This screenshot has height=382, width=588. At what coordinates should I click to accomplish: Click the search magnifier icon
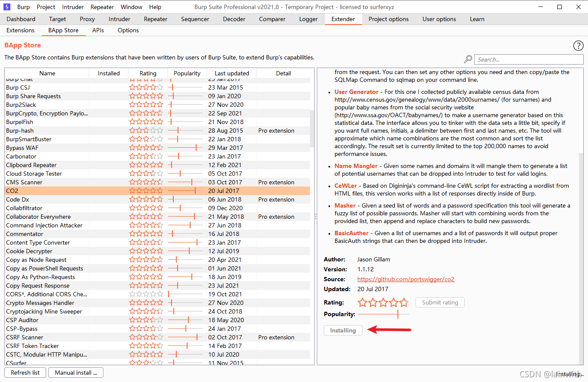pyautogui.click(x=468, y=59)
